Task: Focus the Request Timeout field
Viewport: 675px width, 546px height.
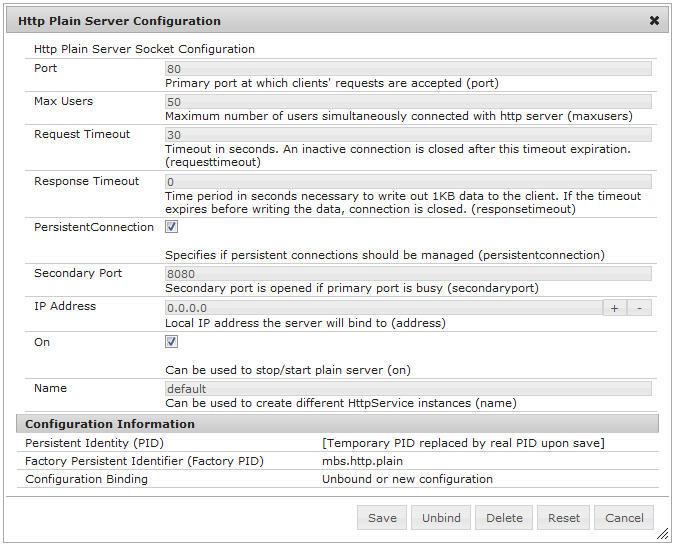Action: click(408, 135)
